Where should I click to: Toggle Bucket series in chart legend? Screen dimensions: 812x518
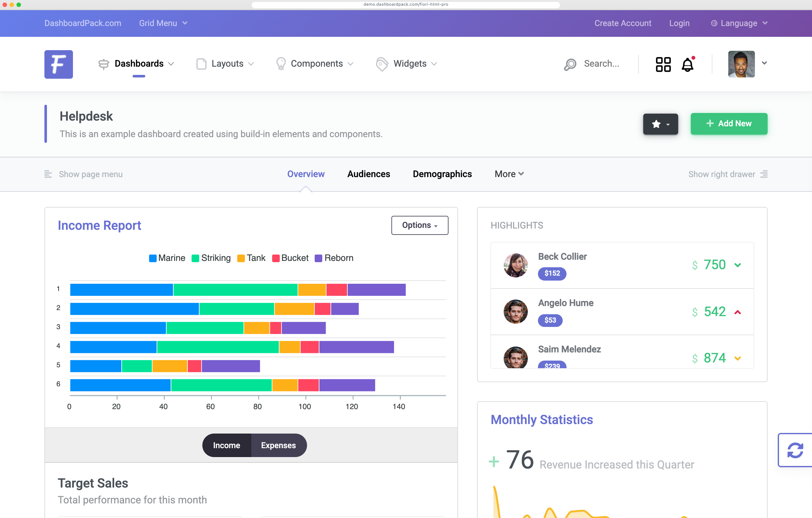[x=290, y=258]
